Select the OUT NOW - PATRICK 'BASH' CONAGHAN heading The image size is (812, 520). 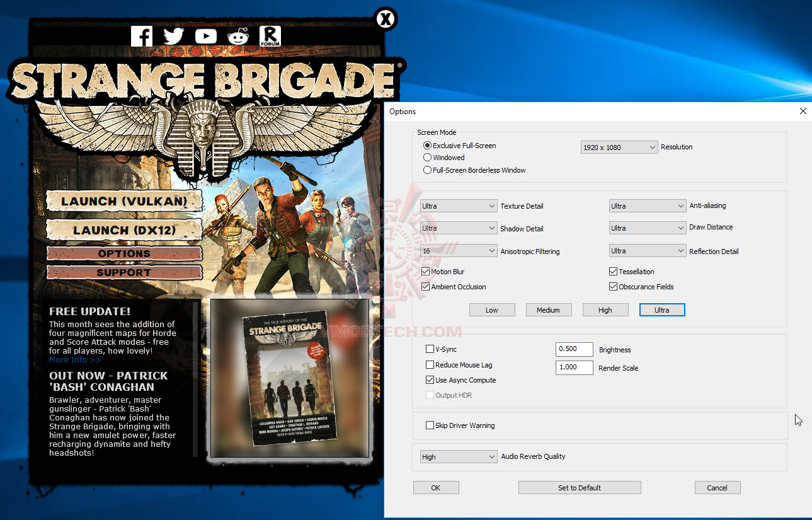point(108,381)
